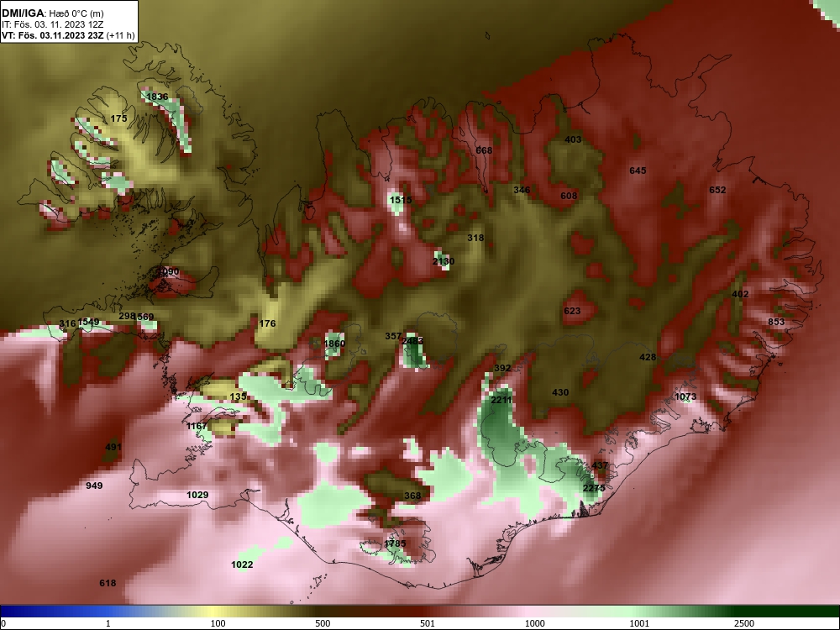Click the 346 map value

coord(522,190)
